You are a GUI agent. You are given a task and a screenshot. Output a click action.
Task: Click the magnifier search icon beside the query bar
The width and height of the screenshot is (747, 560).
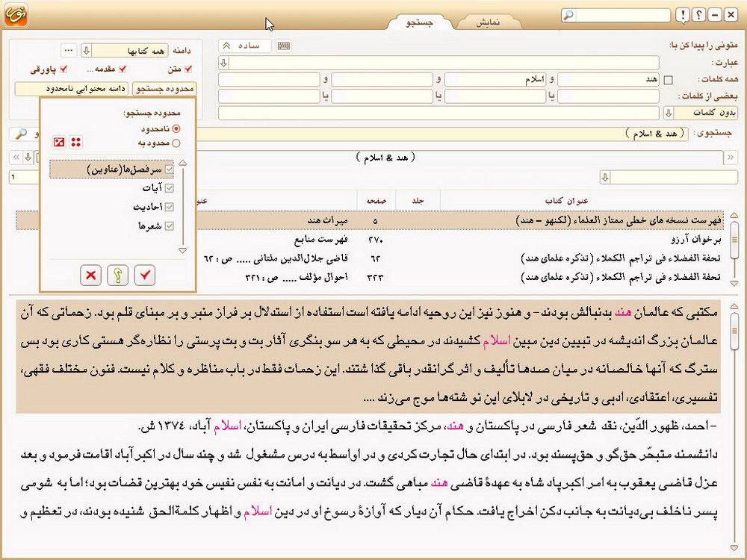coord(21,134)
